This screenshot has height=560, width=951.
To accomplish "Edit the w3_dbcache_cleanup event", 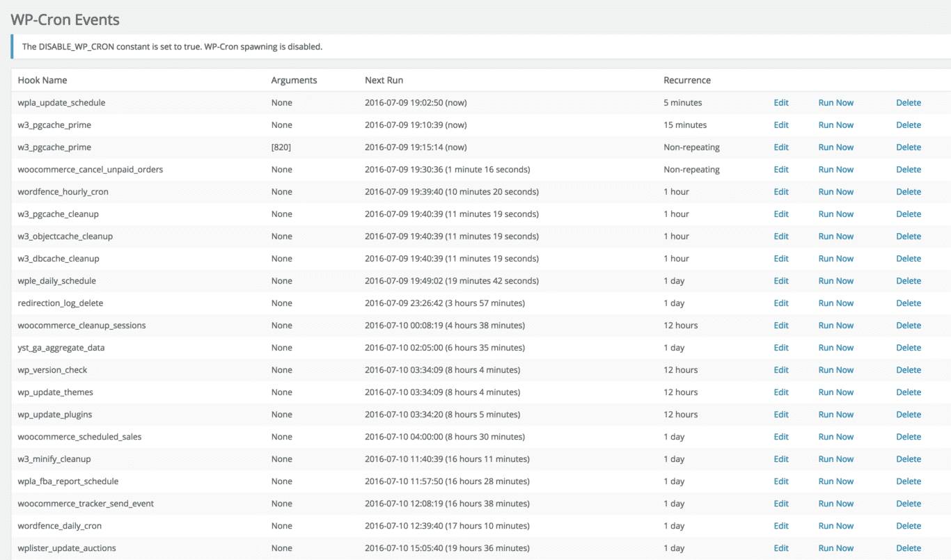I will pyautogui.click(x=781, y=259).
